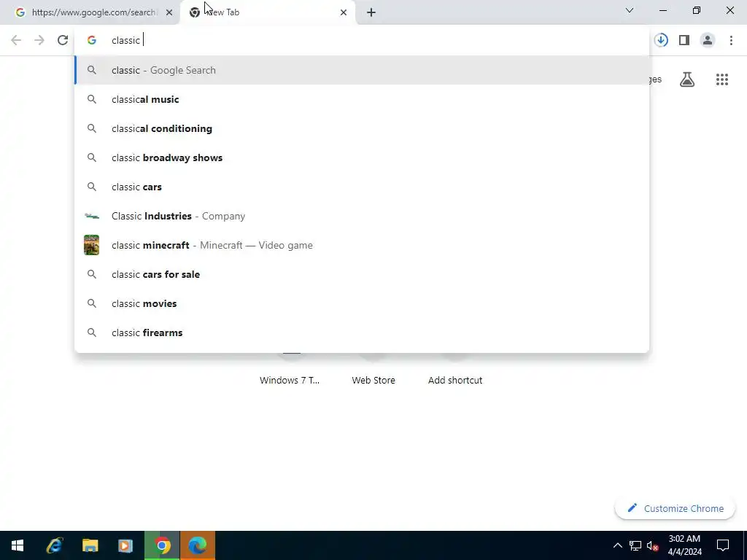Switch to Microsoft Edge in taskbar

[198, 545]
